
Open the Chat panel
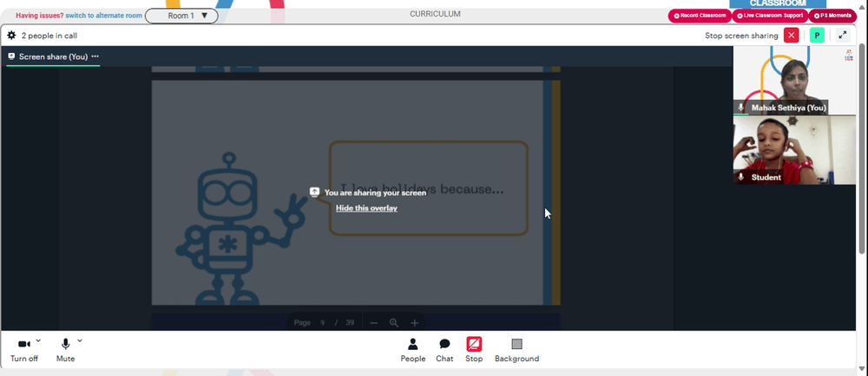coord(444,351)
